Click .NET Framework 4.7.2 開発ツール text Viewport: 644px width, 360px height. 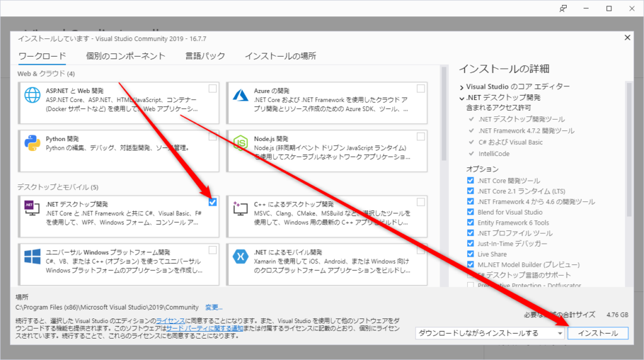(x=526, y=131)
